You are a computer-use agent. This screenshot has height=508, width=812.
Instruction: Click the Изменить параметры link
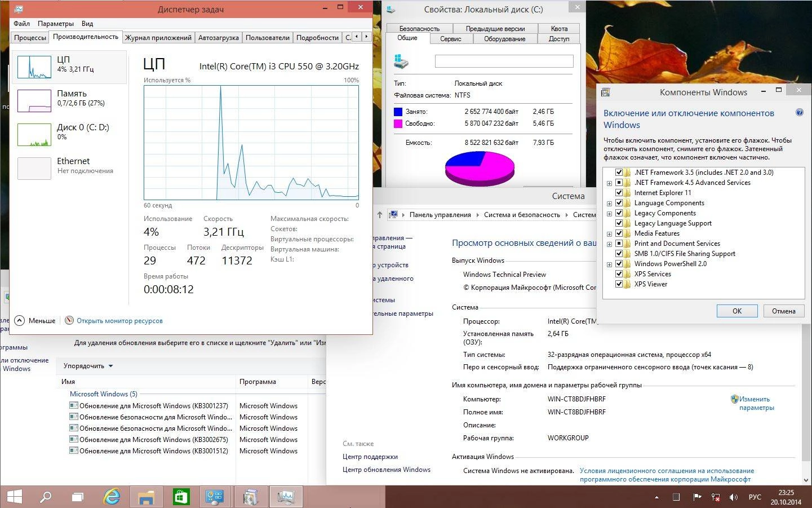[757, 403]
